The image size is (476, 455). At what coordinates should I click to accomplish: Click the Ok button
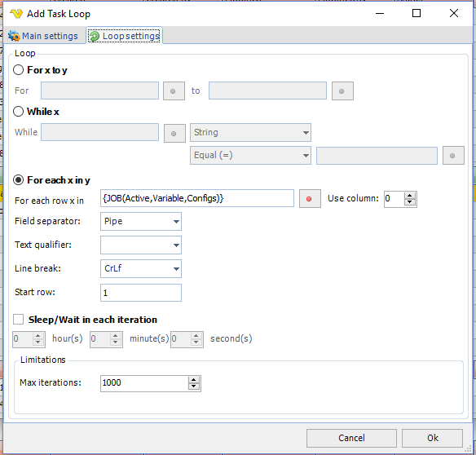(432, 438)
